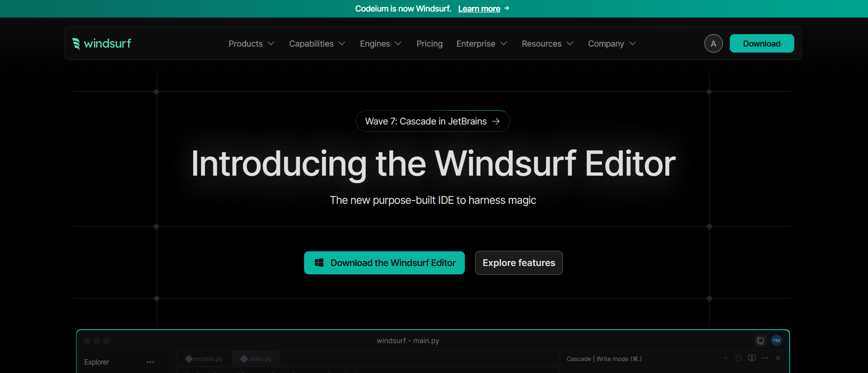
Task: Click the YM user avatar in the editor preview
Action: coord(776,341)
